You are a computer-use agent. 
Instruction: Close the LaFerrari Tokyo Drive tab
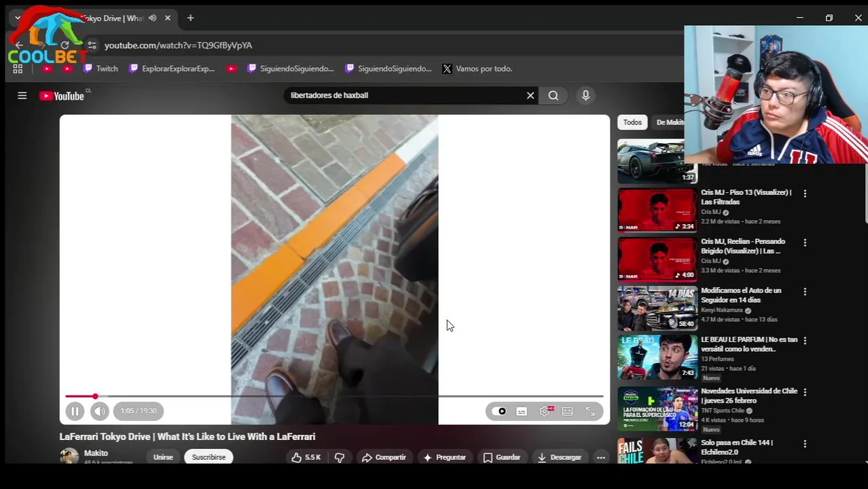(168, 18)
